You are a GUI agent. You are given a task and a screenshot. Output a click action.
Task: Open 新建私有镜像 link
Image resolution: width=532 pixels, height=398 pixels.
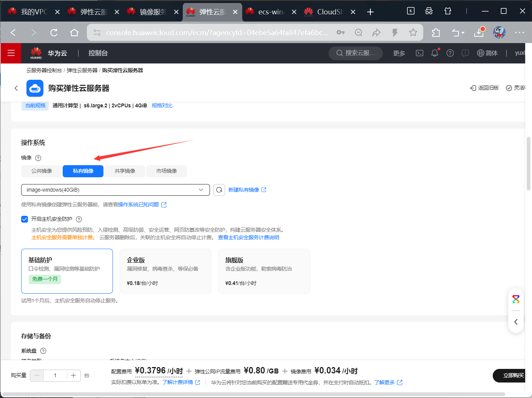click(x=247, y=190)
